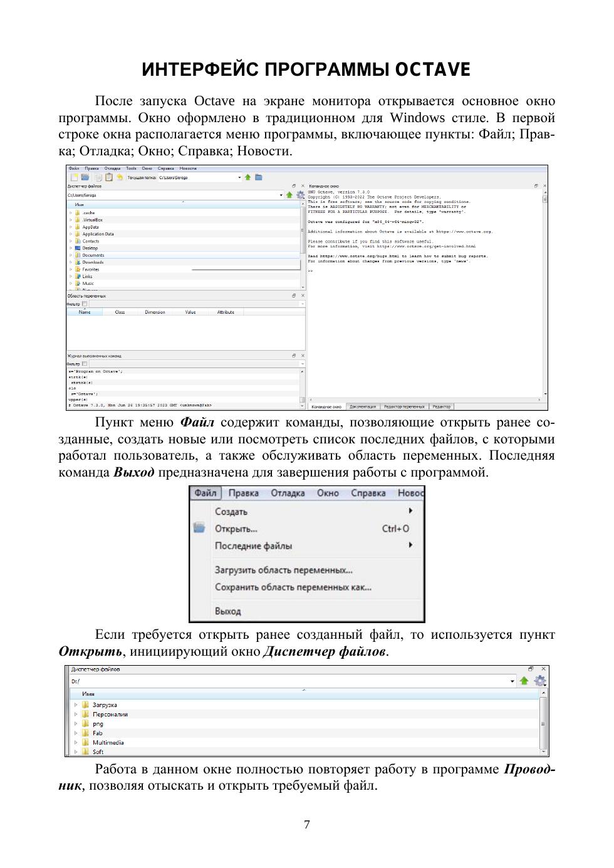The image size is (614, 868).
Task: Toggle the Фильтр checkbox in Журнал выполненных команд
Action: pos(85,363)
